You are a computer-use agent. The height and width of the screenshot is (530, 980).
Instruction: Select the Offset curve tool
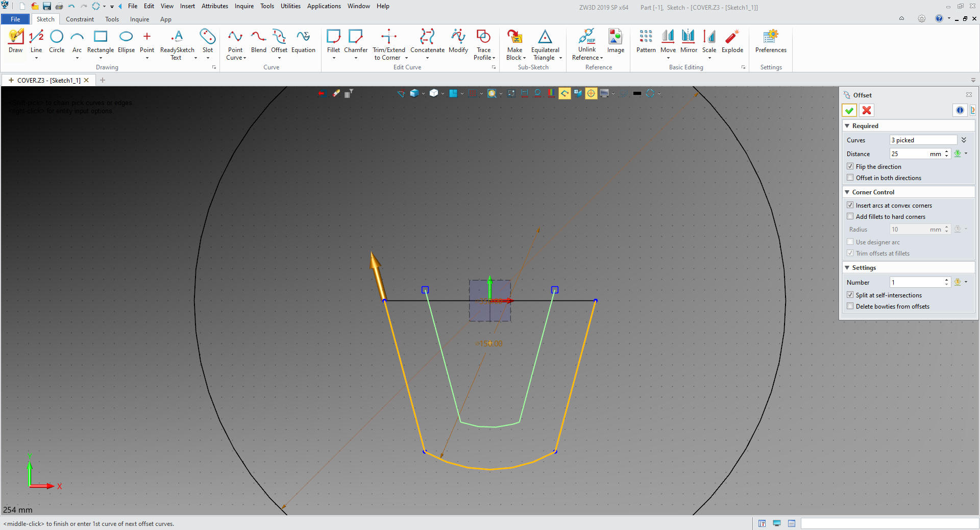tap(279, 41)
